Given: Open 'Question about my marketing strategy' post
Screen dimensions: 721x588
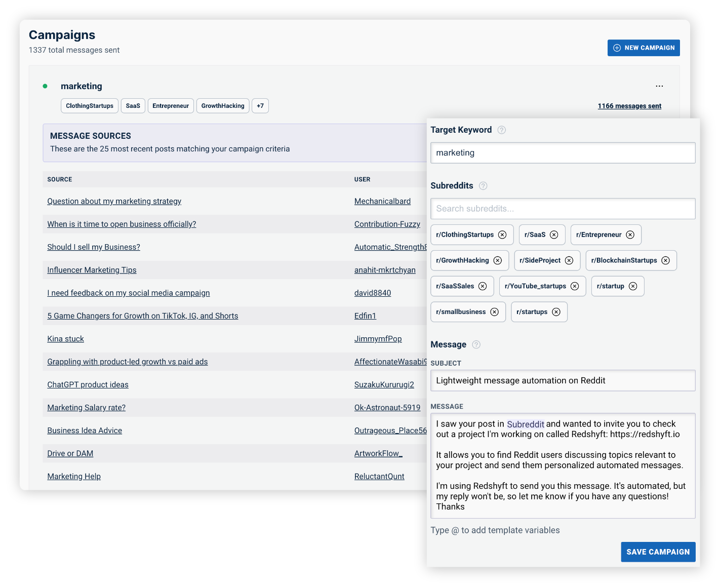Looking at the screenshot, I should tap(114, 201).
